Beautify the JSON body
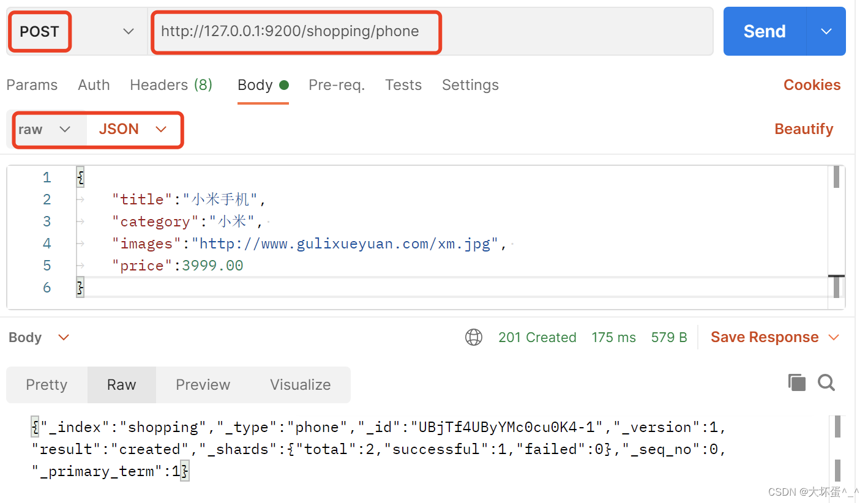868x503 pixels. 804,129
